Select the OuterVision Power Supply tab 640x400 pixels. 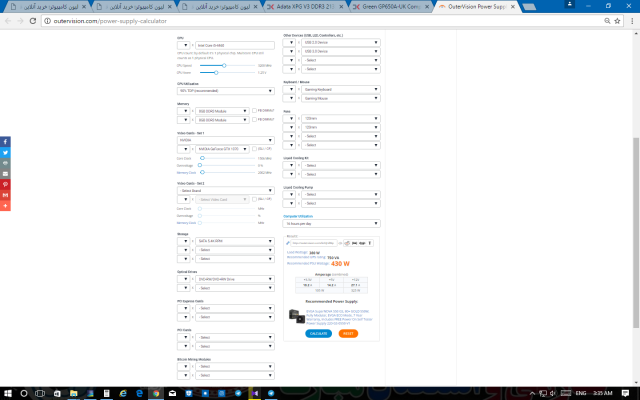pos(476,7)
